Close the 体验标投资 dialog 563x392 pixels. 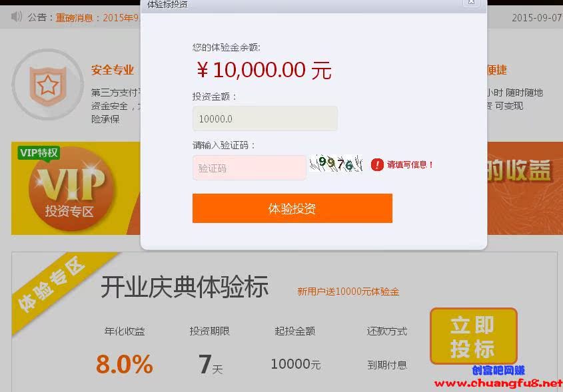coord(471,2)
